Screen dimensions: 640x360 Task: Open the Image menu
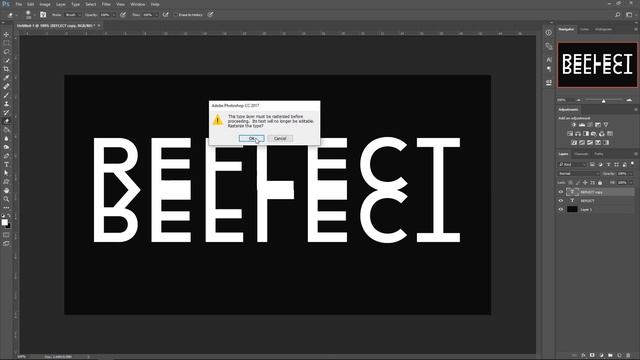[45, 4]
